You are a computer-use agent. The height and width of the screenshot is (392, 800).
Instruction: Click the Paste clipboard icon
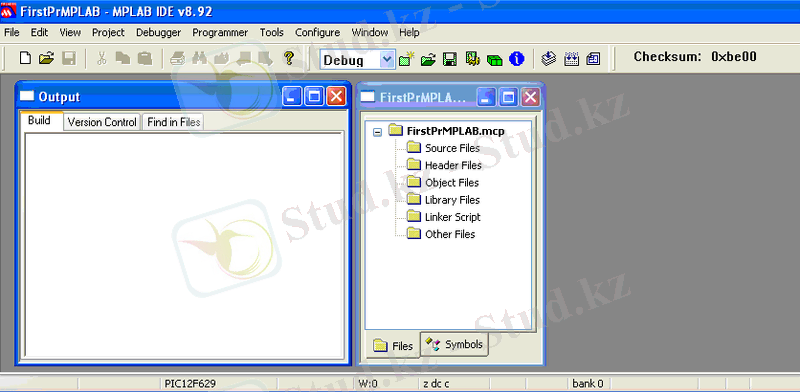[145, 58]
